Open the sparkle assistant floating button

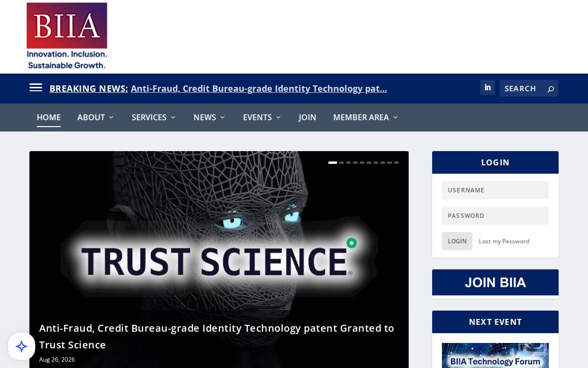[x=22, y=346]
